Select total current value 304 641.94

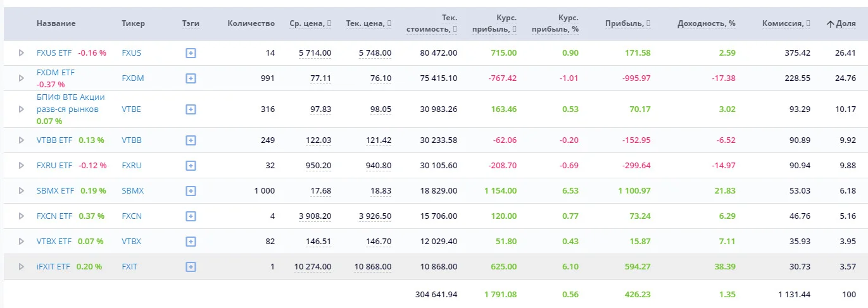(x=436, y=294)
